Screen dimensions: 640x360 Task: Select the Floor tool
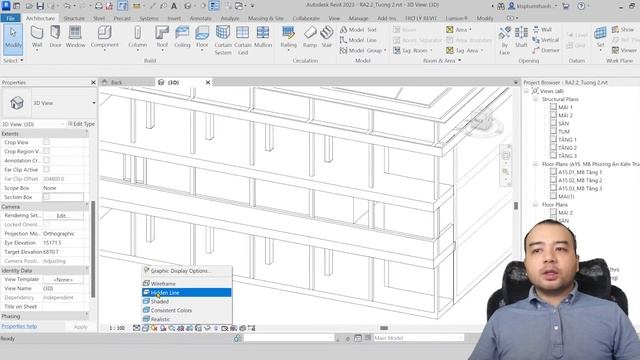pos(202,38)
